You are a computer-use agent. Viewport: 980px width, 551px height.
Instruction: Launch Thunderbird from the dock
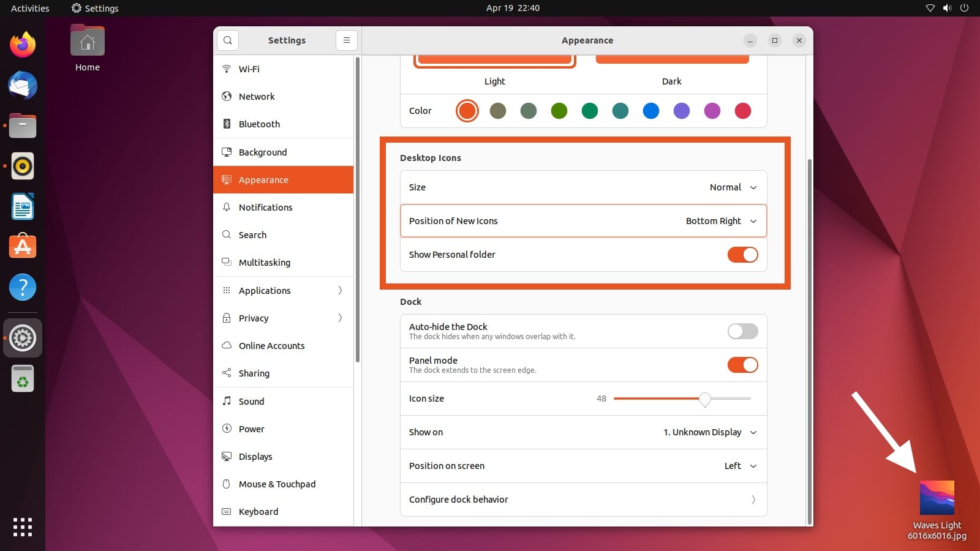click(23, 85)
